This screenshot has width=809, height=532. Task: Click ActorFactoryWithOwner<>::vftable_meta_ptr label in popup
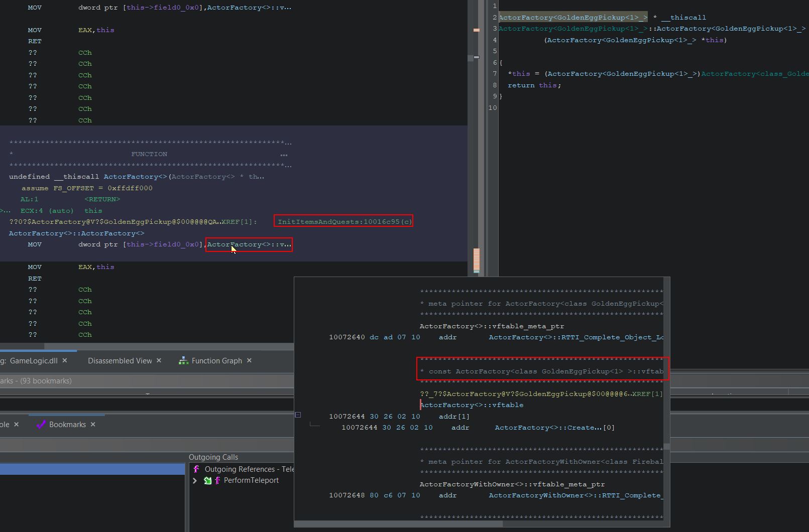pyautogui.click(x=512, y=484)
